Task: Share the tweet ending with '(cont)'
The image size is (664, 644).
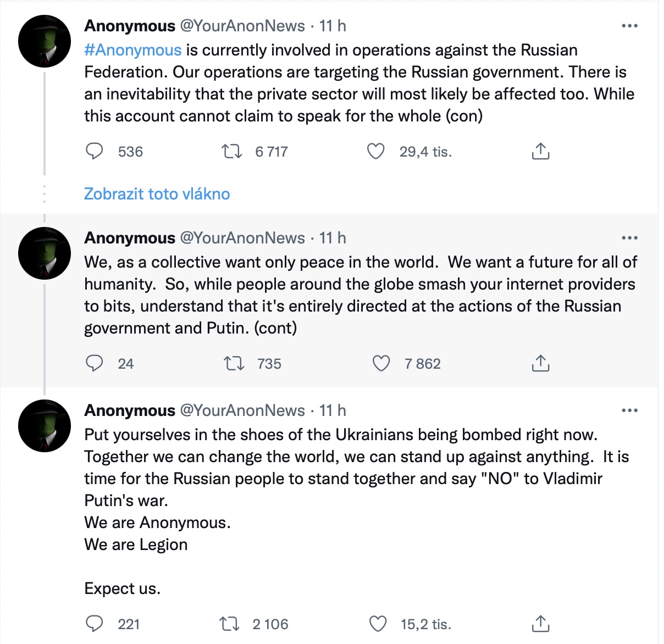Action: click(540, 363)
